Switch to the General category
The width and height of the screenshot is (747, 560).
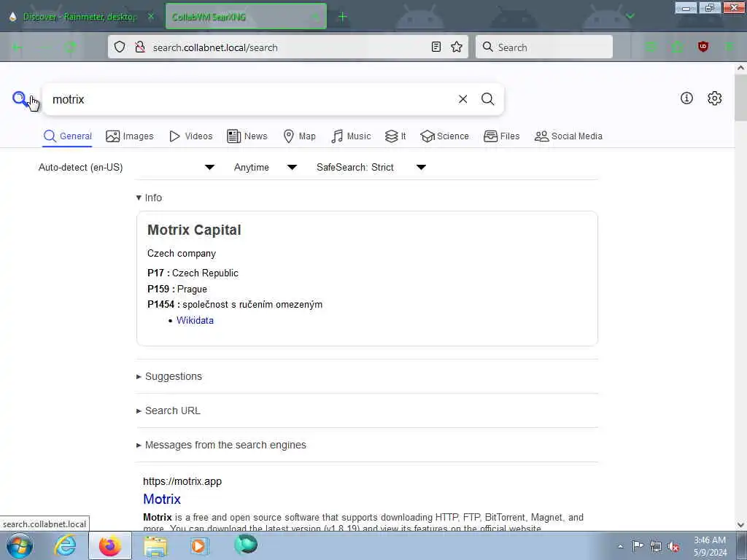click(67, 136)
